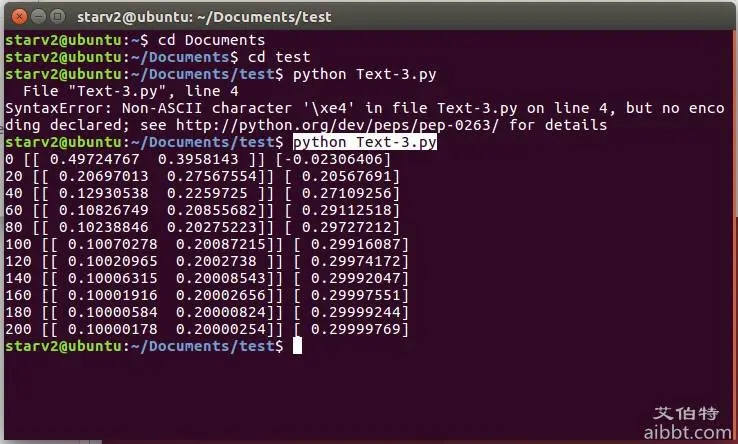Click the first 'python Text-3.py' command
Viewport: 738px width, 444px height.
coord(365,74)
